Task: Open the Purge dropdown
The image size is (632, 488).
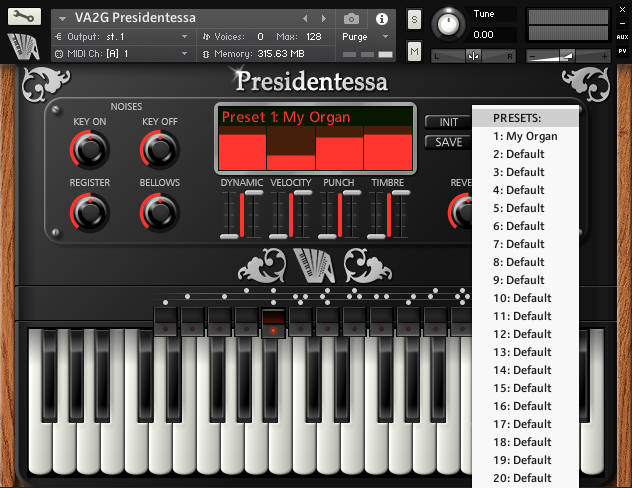Action: (x=365, y=36)
